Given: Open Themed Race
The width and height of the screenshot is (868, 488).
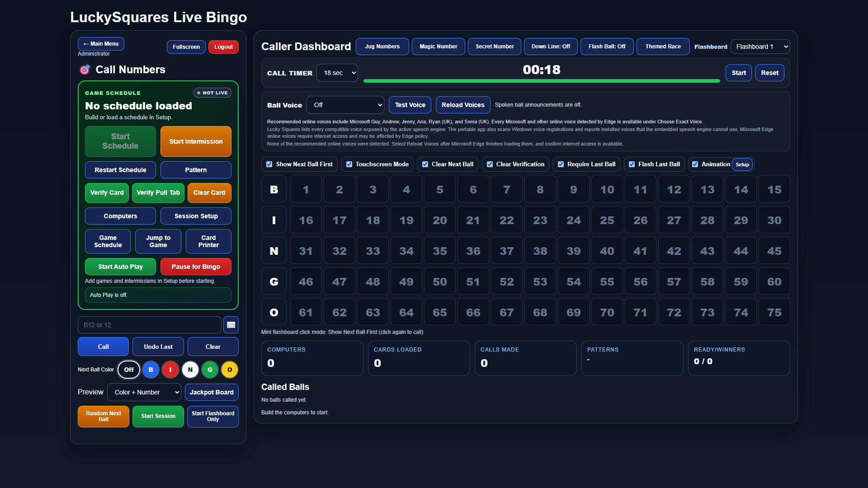Looking at the screenshot, I should [663, 47].
